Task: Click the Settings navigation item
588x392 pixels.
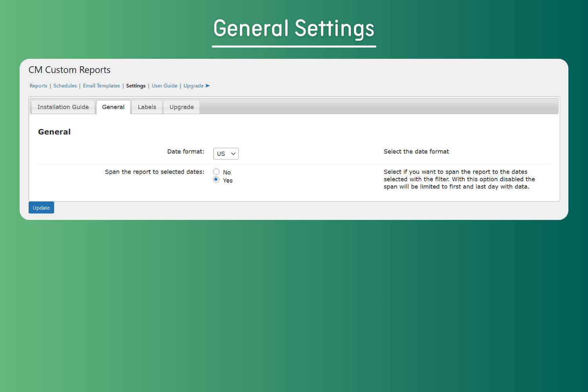Action: coord(136,86)
